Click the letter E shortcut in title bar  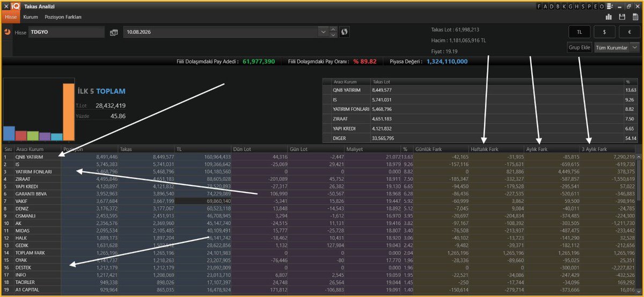(x=596, y=6)
